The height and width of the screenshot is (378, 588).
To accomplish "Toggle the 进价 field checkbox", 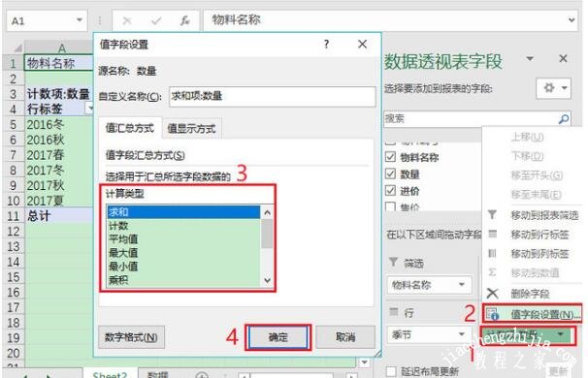I will 390,190.
